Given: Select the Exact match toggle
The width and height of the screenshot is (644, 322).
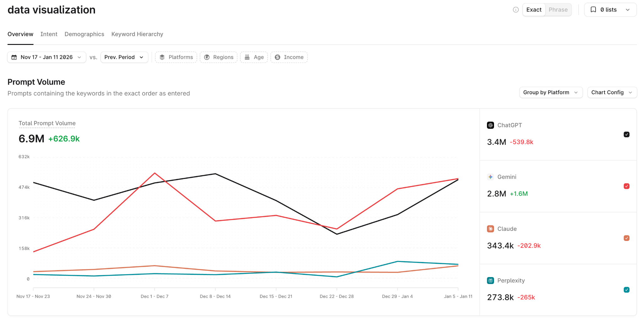Looking at the screenshot, I should click(534, 10).
